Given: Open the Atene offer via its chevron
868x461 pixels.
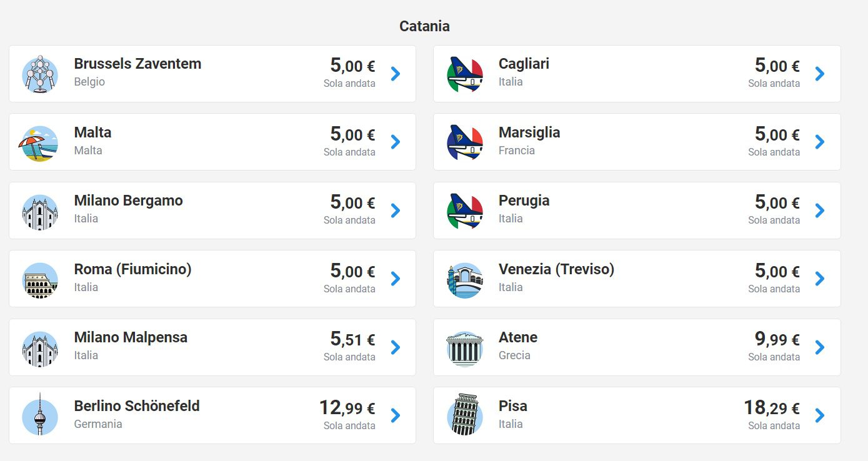Looking at the screenshot, I should pyautogui.click(x=820, y=347).
